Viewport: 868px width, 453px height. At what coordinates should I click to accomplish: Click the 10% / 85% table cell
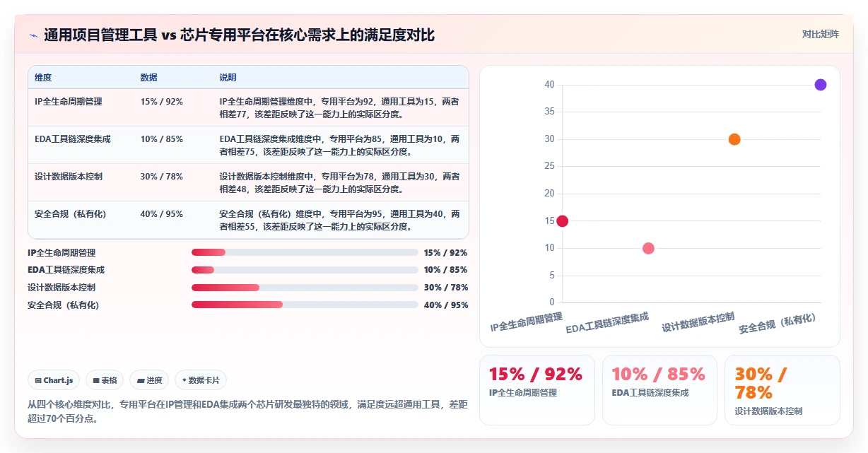point(162,139)
